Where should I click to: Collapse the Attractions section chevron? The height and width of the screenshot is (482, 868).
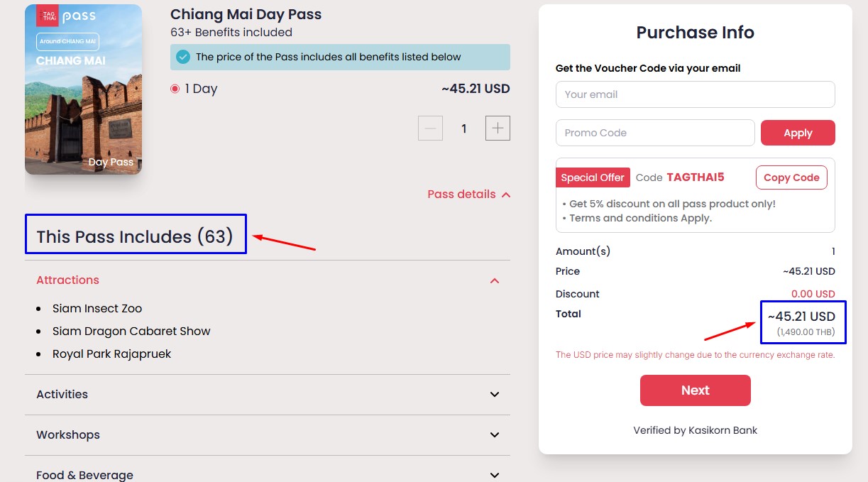495,280
